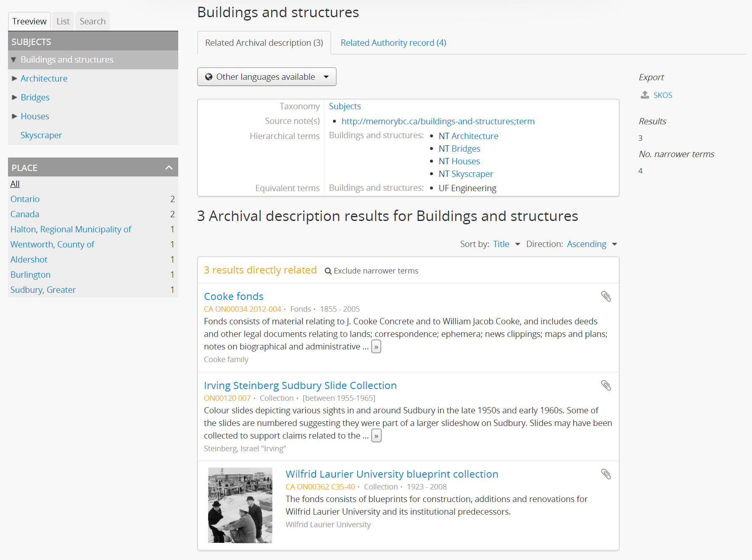The width and height of the screenshot is (752, 560).
Task: Open the Cooke fonds record
Action: (234, 296)
